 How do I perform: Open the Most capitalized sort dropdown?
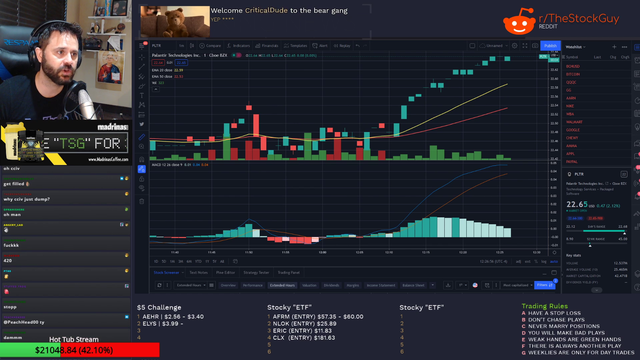(x=518, y=285)
